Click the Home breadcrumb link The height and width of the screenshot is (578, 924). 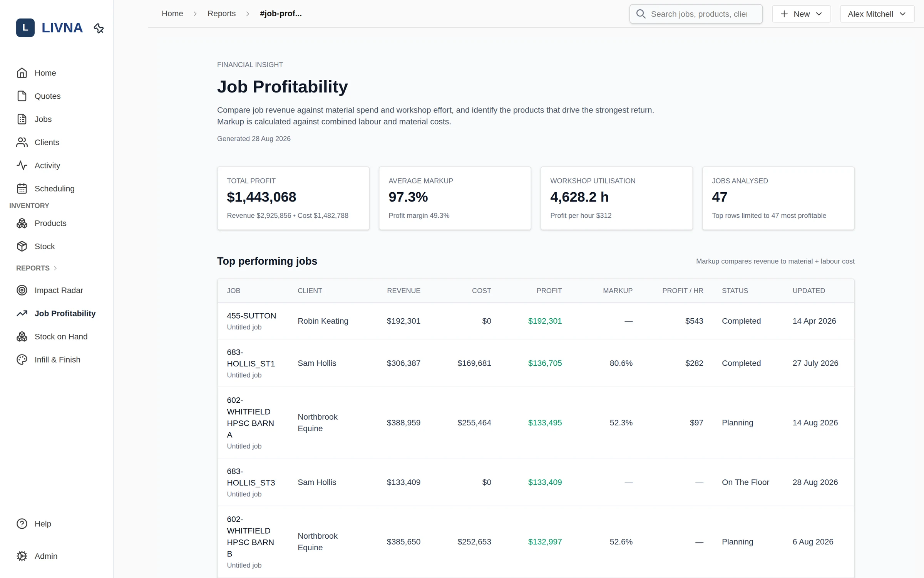[172, 13]
